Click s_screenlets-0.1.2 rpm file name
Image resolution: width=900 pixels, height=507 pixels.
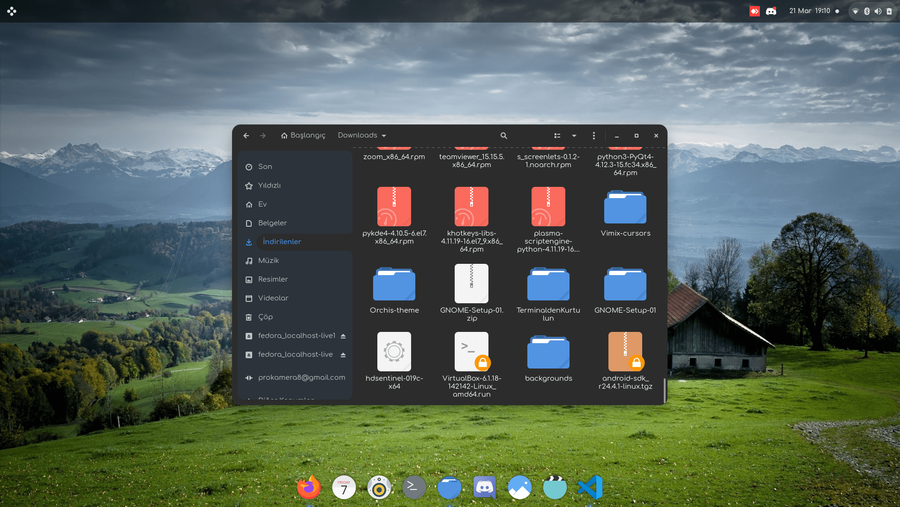(x=548, y=161)
